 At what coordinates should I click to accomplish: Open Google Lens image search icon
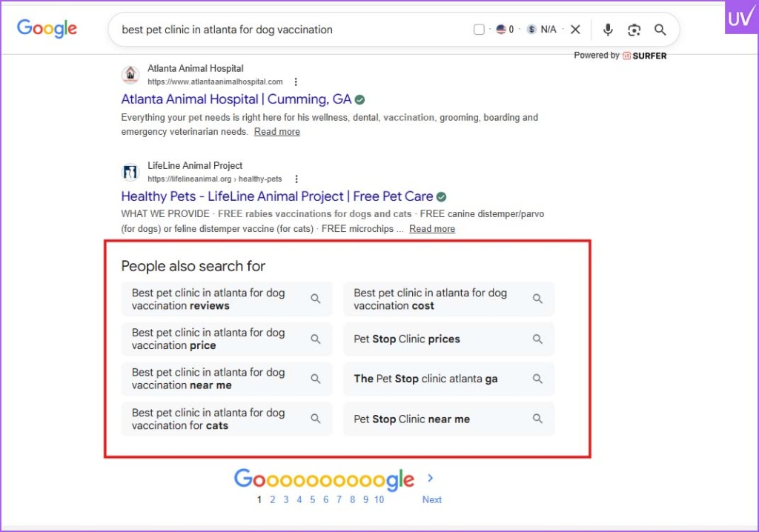click(634, 30)
